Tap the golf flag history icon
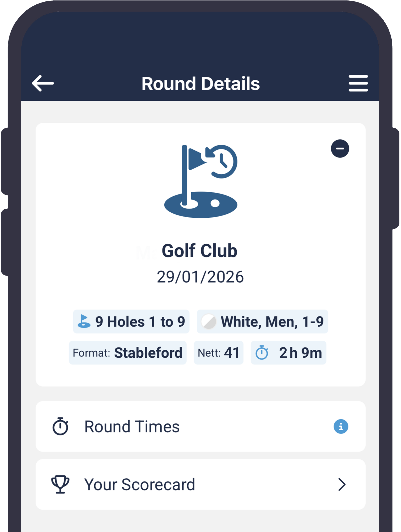 pyautogui.click(x=201, y=181)
